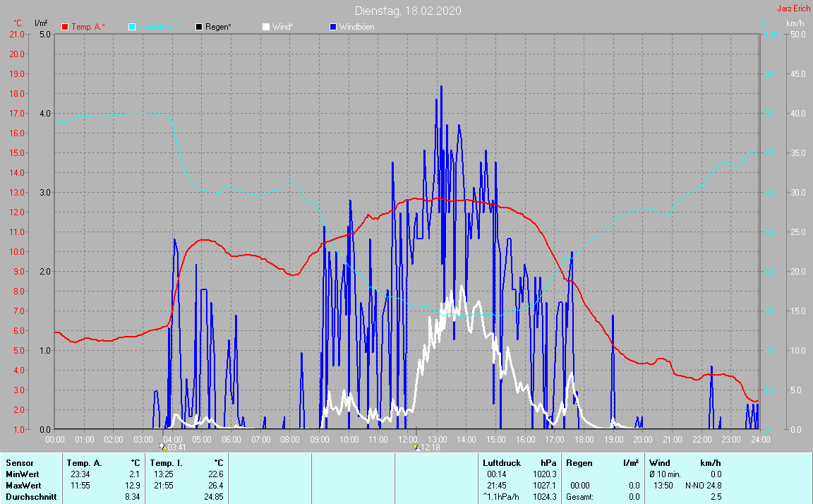This screenshot has height=504, width=813.
Task: Click the Wind legend label
Action: click(x=283, y=27)
